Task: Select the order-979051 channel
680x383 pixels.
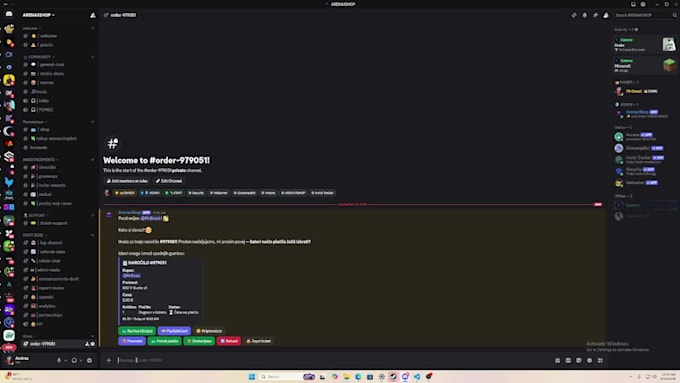Action: coord(59,344)
